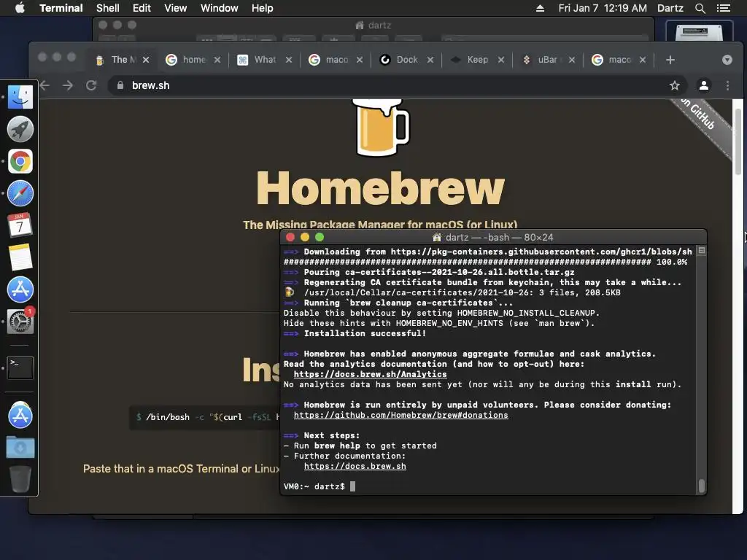This screenshot has width=747, height=560.
Task: Open docs.brew.sh/Analytics link in Terminal
Action: click(370, 374)
